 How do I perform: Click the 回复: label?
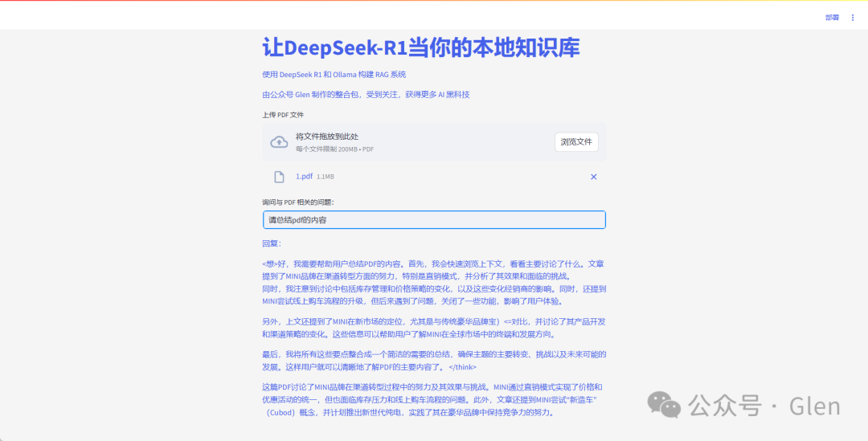[272, 243]
